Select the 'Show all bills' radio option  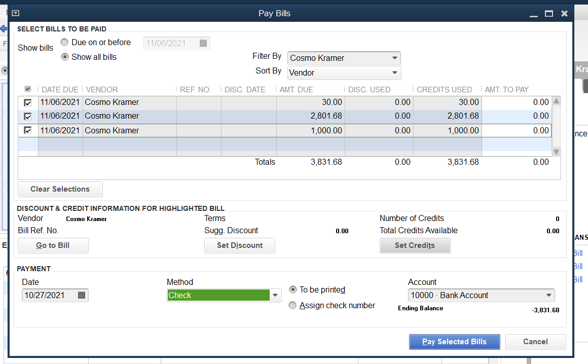[x=65, y=57]
